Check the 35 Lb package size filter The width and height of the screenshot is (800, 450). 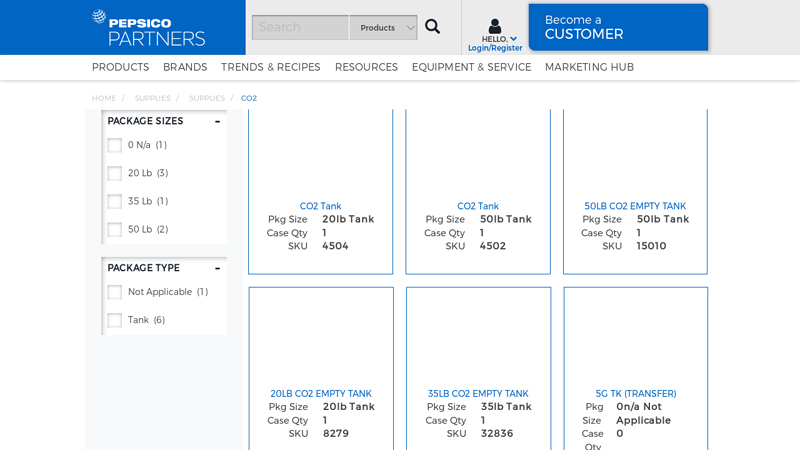(115, 201)
